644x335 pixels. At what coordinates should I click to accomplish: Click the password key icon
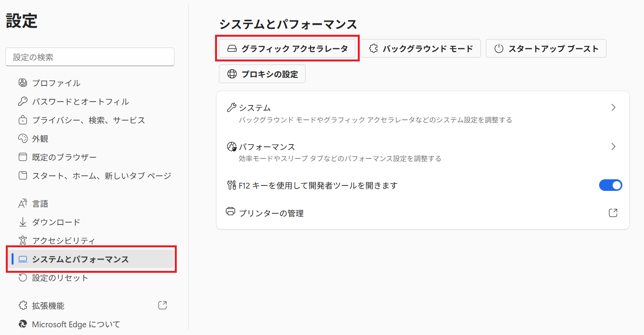[23, 101]
